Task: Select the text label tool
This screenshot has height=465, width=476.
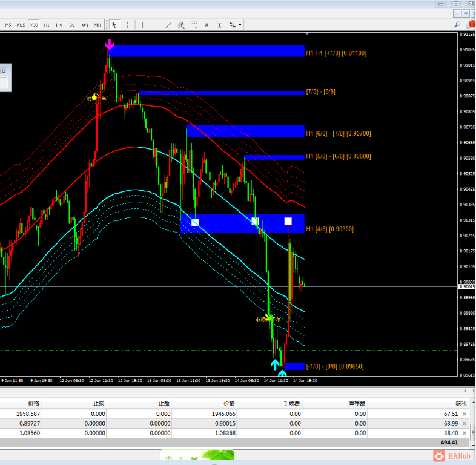Action: click(x=219, y=25)
